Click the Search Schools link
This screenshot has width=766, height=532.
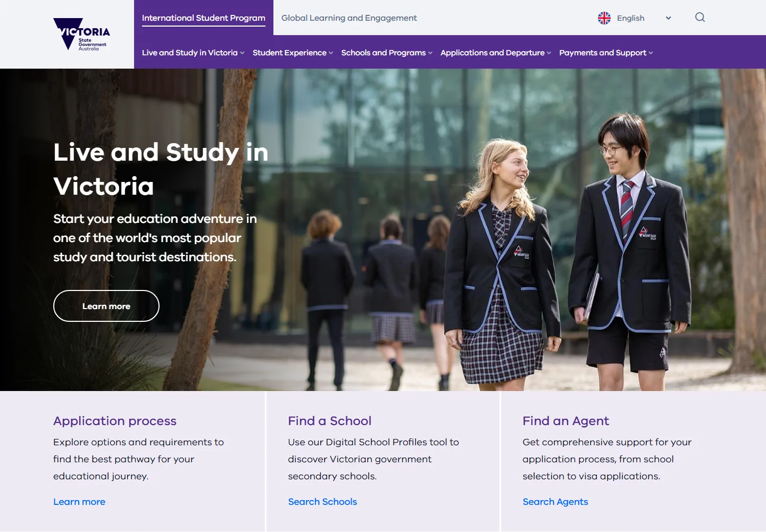[x=322, y=502]
